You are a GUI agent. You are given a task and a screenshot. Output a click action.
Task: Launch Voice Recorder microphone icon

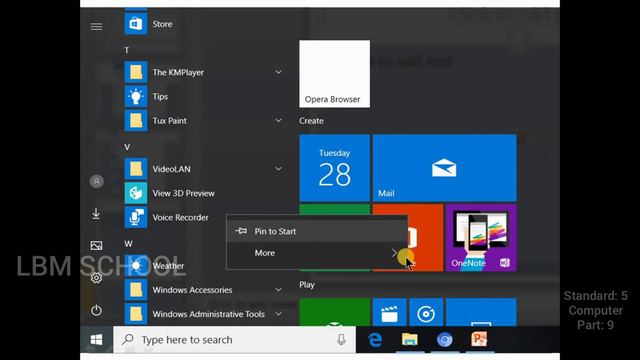[x=136, y=217]
